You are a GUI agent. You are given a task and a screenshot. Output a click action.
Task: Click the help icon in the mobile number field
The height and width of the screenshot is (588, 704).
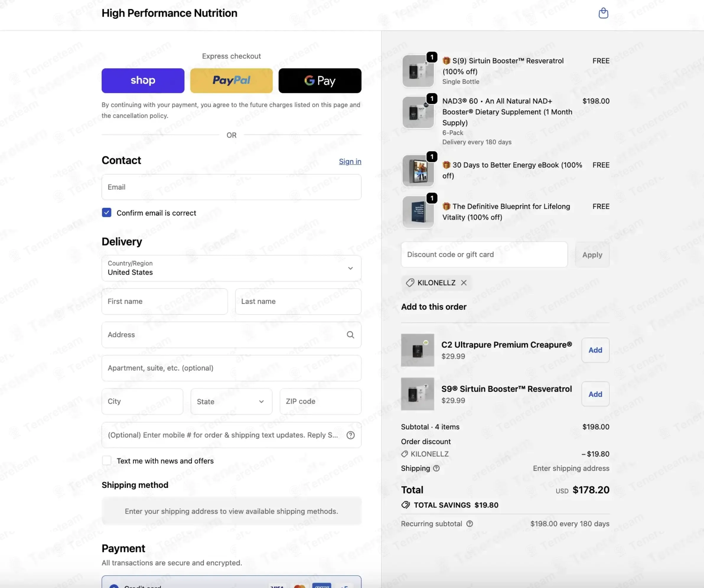coord(350,435)
